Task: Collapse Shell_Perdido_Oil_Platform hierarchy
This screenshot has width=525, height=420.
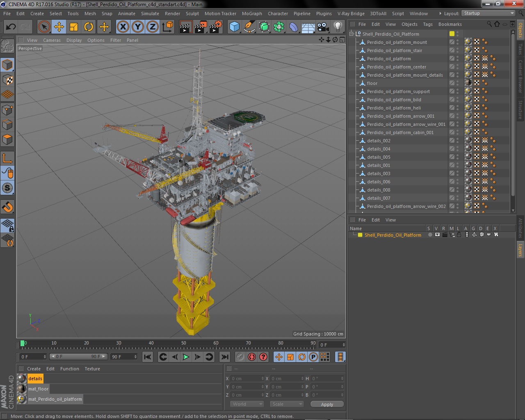Action: click(352, 34)
